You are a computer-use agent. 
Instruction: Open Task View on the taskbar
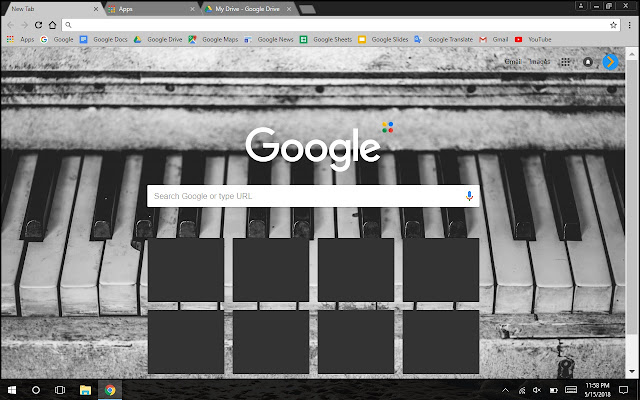60,390
